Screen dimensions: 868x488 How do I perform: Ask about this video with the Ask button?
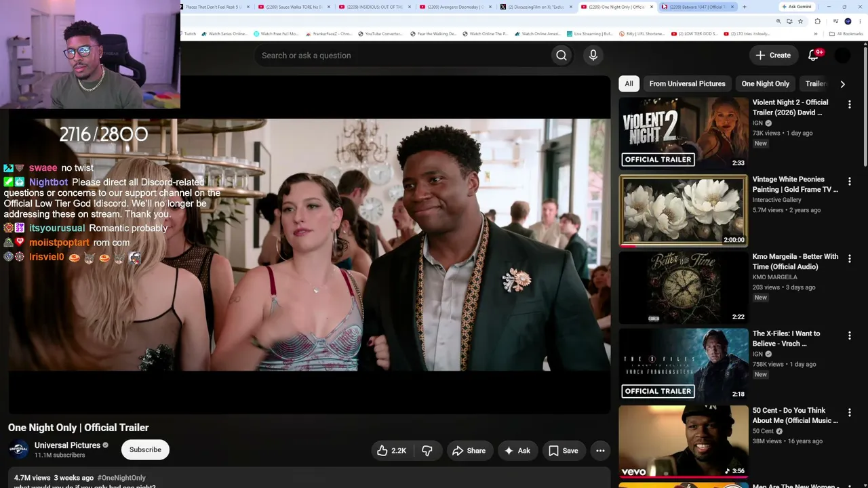tap(517, 451)
